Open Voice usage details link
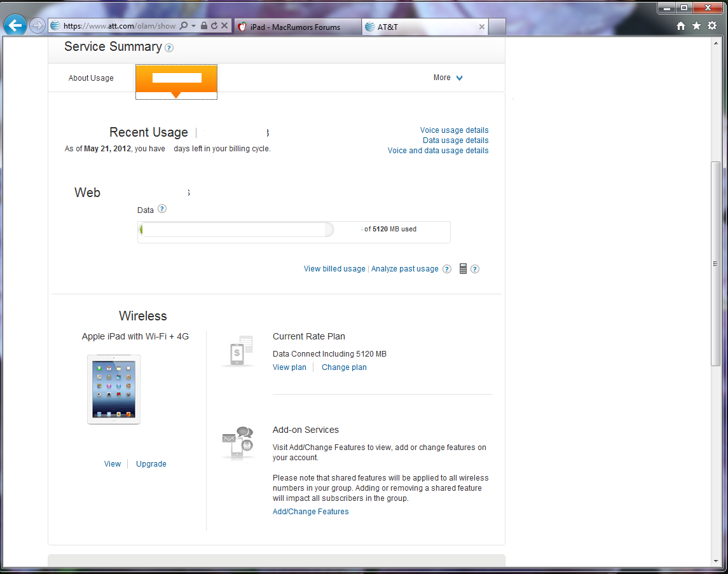 (454, 130)
